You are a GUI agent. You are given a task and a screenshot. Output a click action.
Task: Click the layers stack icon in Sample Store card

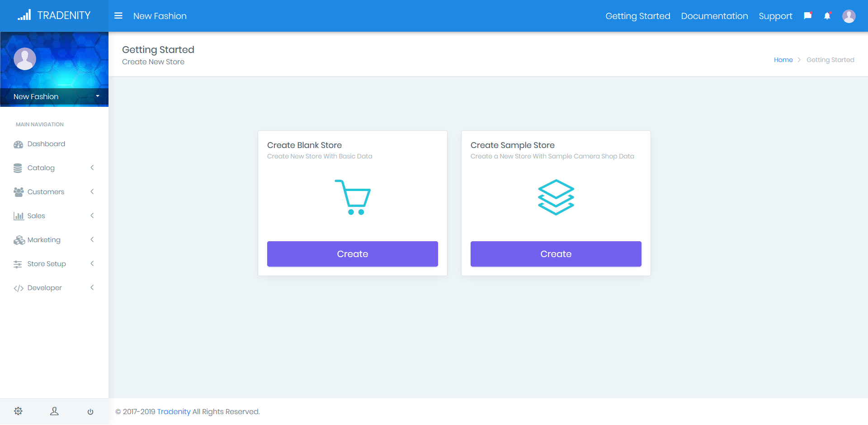coord(556,197)
